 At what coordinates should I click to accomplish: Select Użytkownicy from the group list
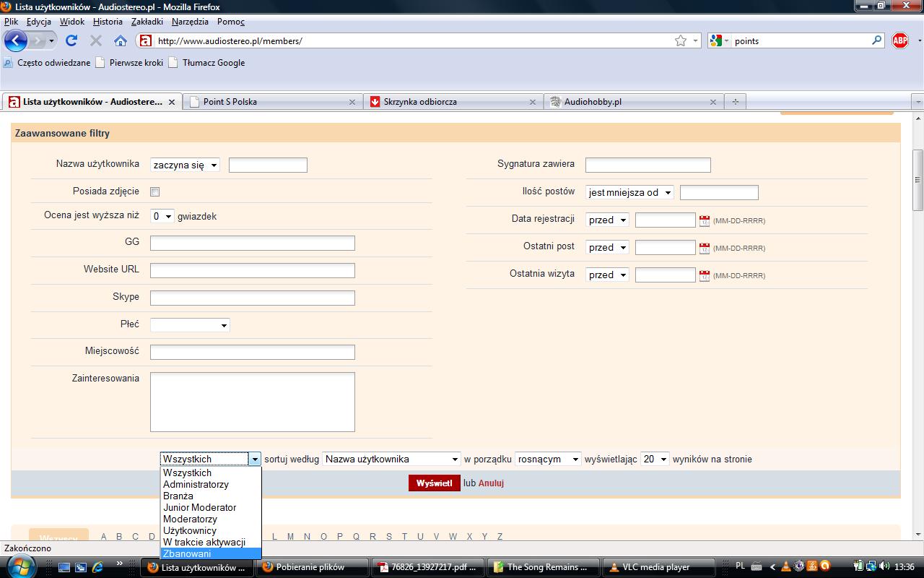click(x=211, y=530)
